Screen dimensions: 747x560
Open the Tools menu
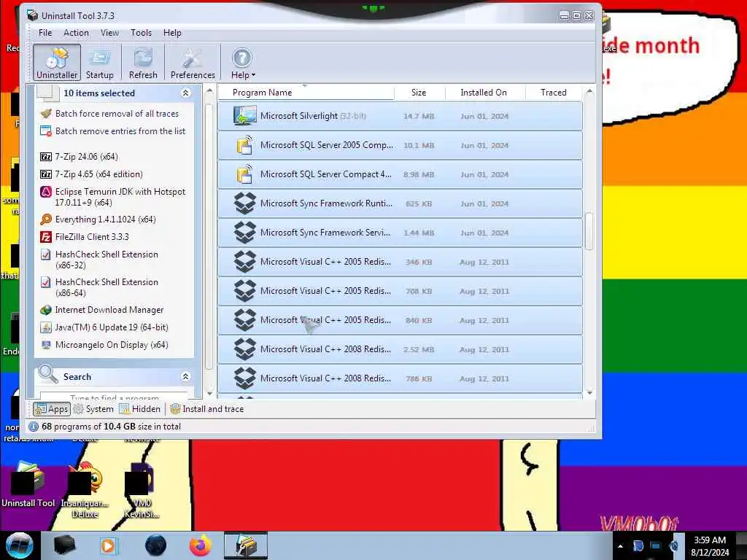(141, 33)
